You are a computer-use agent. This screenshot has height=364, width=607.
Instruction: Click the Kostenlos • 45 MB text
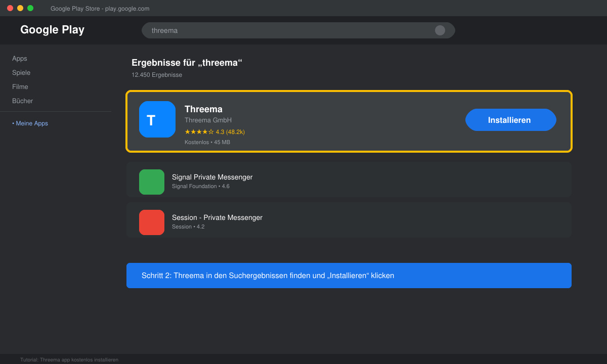click(207, 143)
